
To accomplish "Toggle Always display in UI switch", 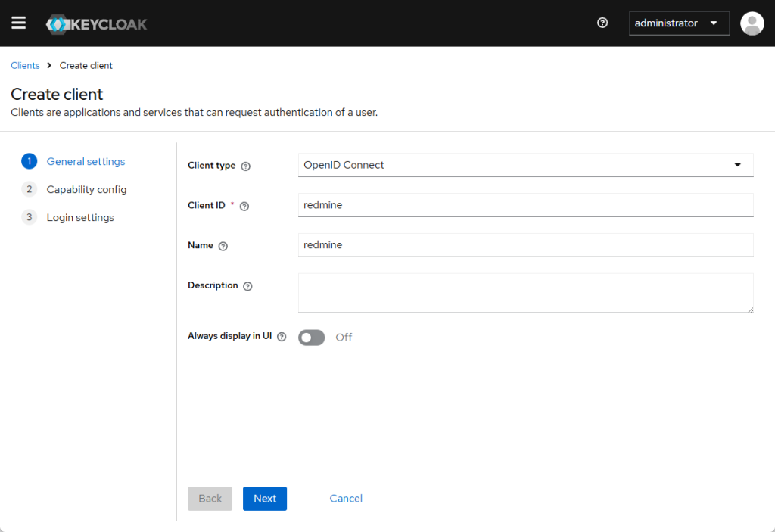I will pos(311,338).
